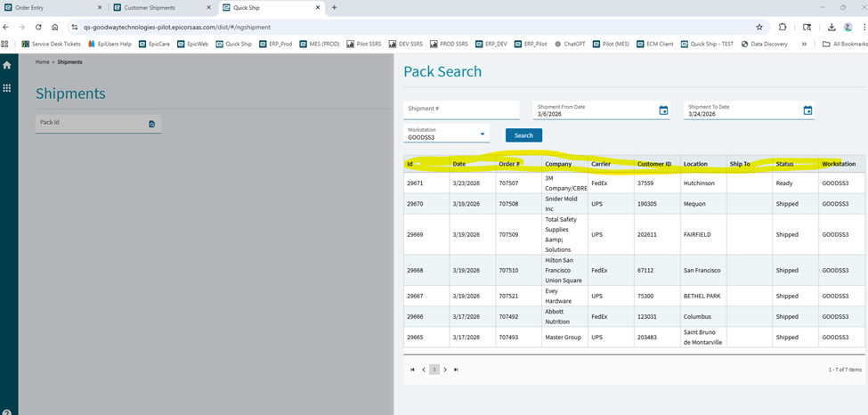Open the Shipment From Date calendar picker
Screen dimensions: 868x415
pyautogui.click(x=663, y=110)
